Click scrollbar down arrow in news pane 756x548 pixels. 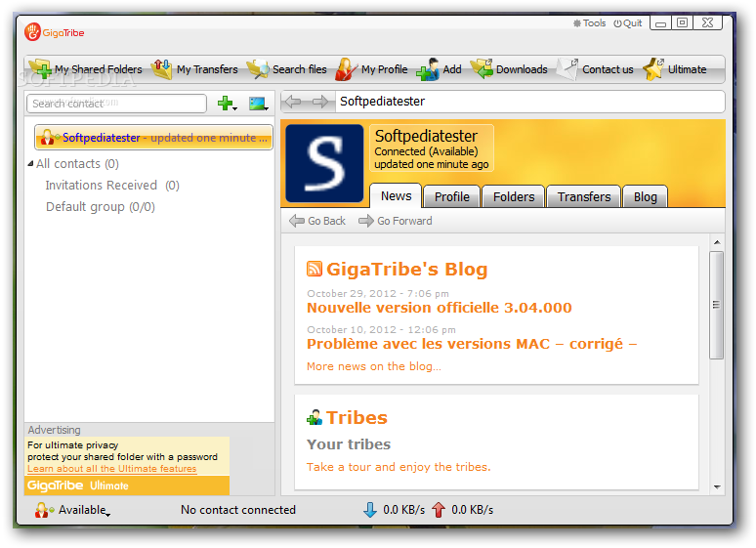(717, 487)
